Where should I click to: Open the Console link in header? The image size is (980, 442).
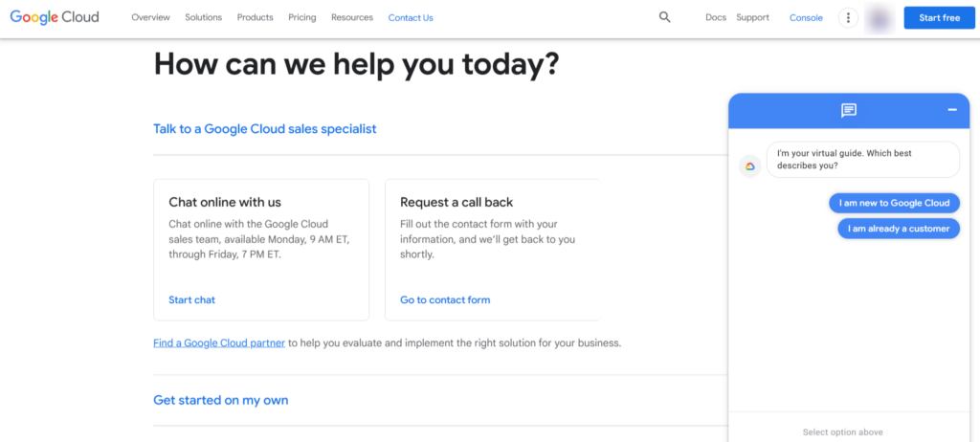[x=806, y=17]
